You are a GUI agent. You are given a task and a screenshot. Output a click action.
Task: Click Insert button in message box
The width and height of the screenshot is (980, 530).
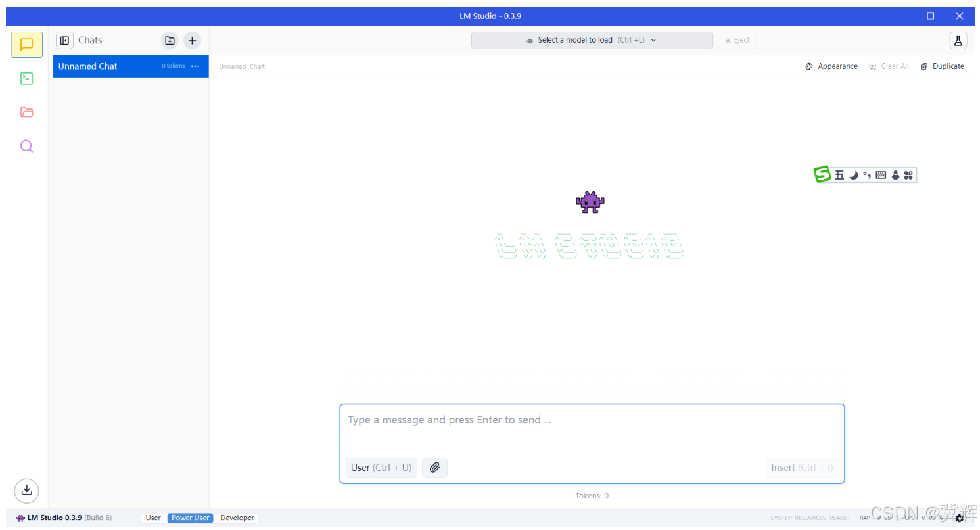(802, 468)
